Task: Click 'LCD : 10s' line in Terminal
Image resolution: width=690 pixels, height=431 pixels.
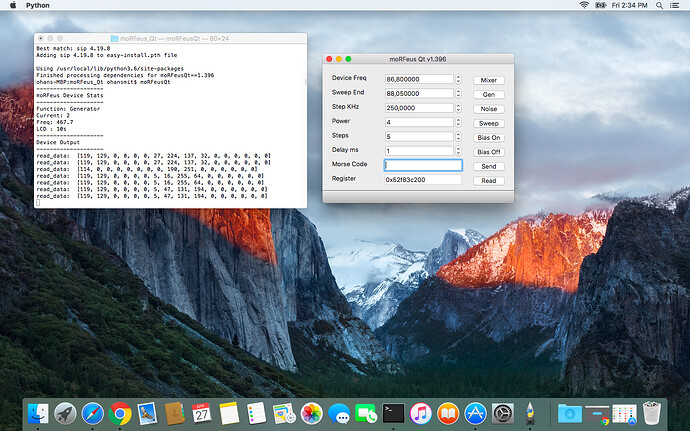Action: coord(51,129)
